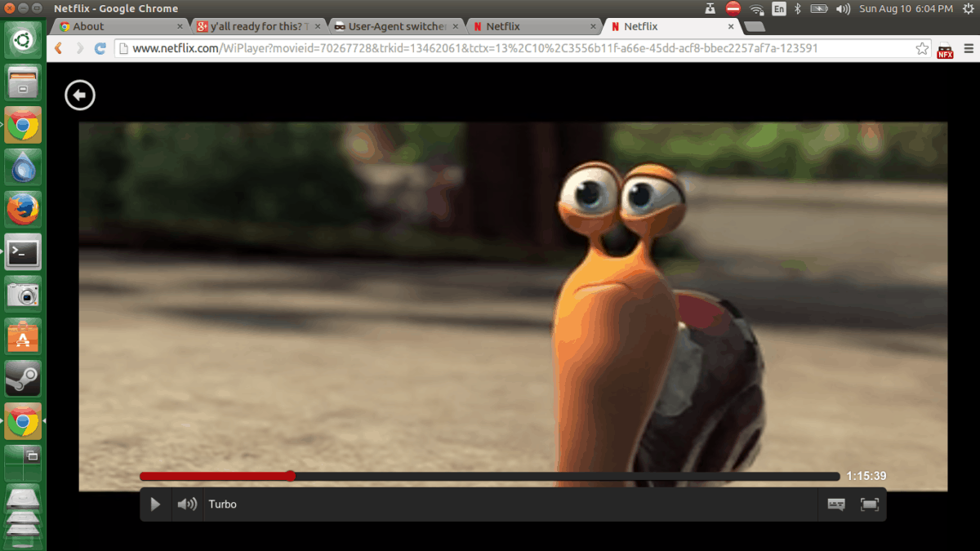Screen dimensions: 980x551
Task: Toggle fullscreen video mode
Action: (x=870, y=504)
